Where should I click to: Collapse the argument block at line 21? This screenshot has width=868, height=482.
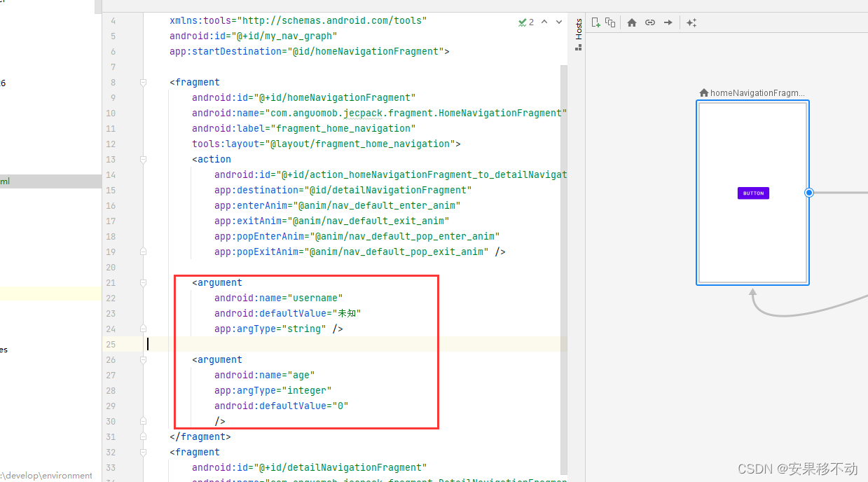click(x=143, y=282)
